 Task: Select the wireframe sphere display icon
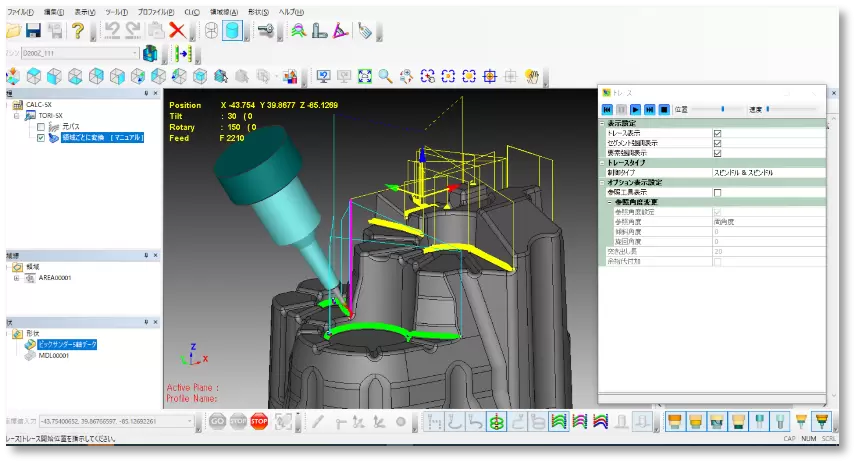(211, 31)
